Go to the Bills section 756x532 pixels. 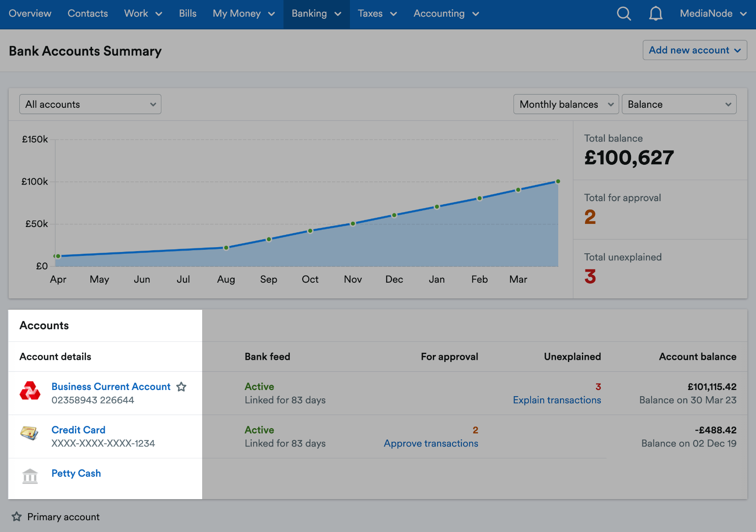(187, 14)
